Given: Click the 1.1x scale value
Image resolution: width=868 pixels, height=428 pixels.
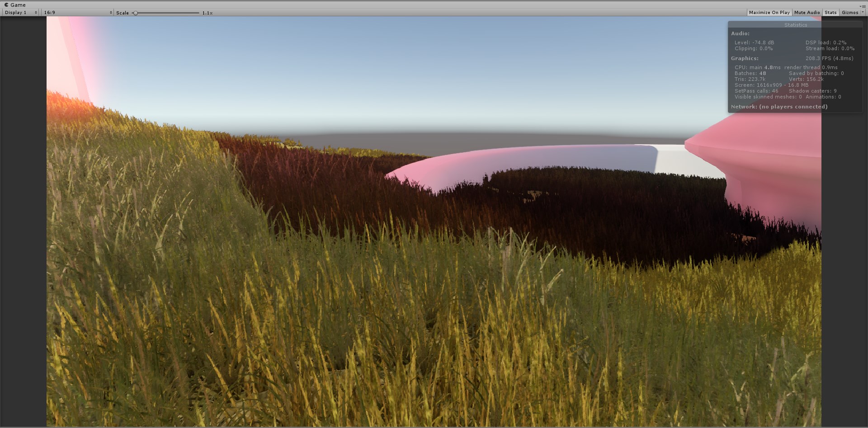Looking at the screenshot, I should click(208, 13).
